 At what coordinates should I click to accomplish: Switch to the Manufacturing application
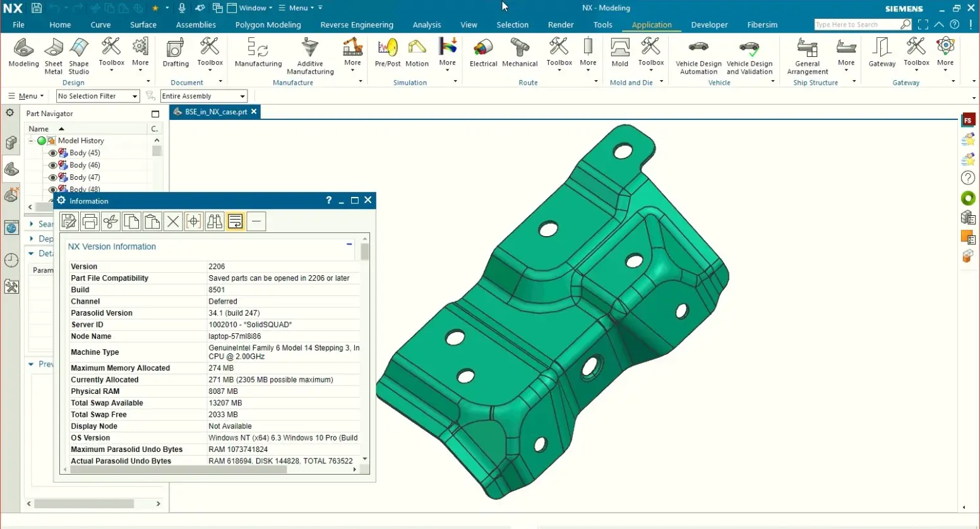pyautogui.click(x=258, y=52)
